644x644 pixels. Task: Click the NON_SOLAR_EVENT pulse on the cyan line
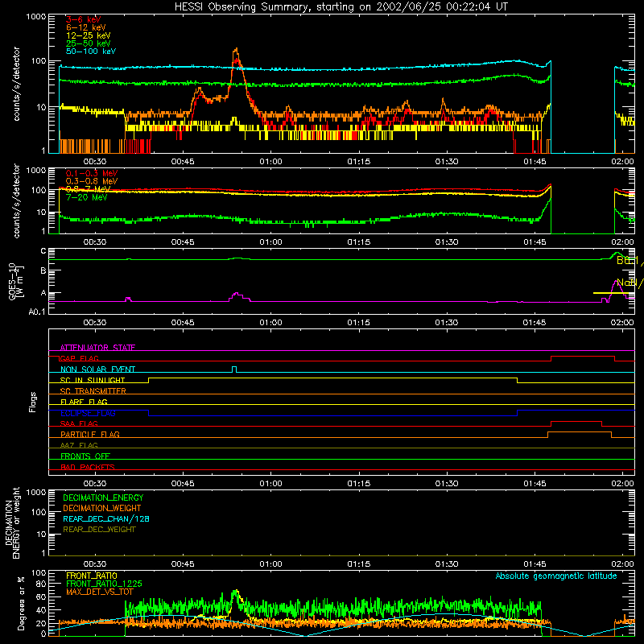234,369
